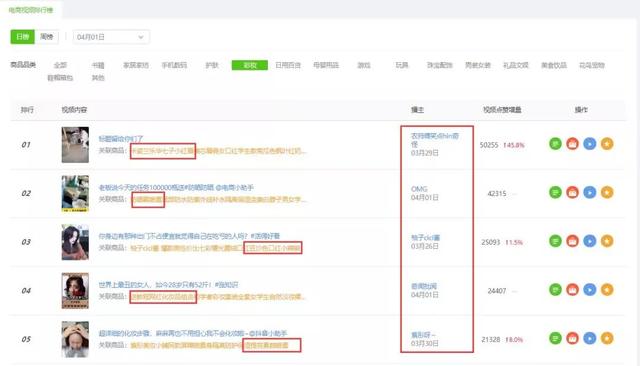
Task: Filter by category 日用百货
Action: tap(288, 65)
